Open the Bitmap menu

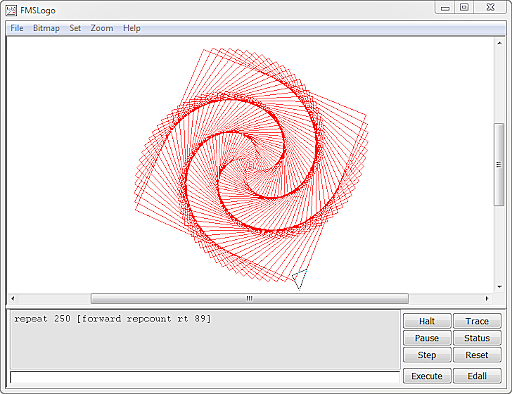click(46, 28)
